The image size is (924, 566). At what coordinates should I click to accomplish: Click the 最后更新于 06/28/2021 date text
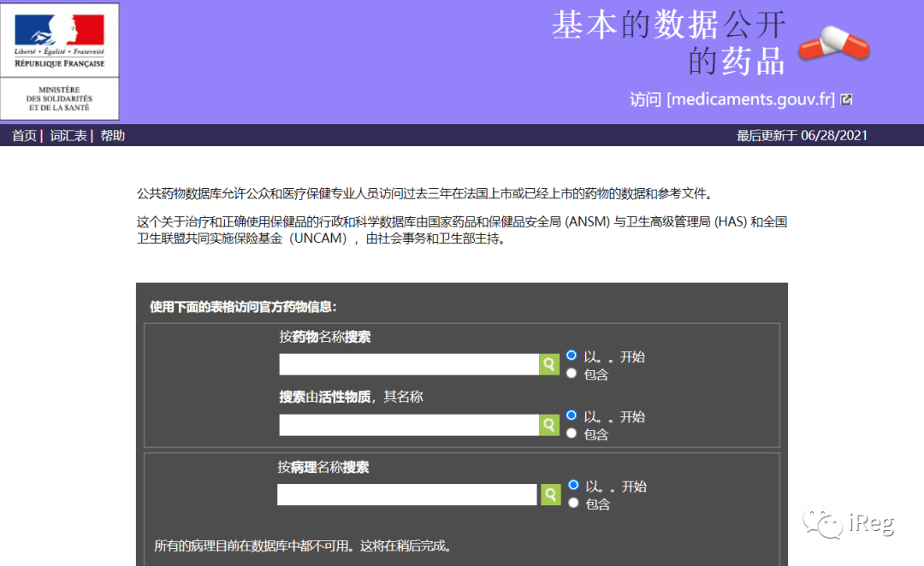pos(802,135)
